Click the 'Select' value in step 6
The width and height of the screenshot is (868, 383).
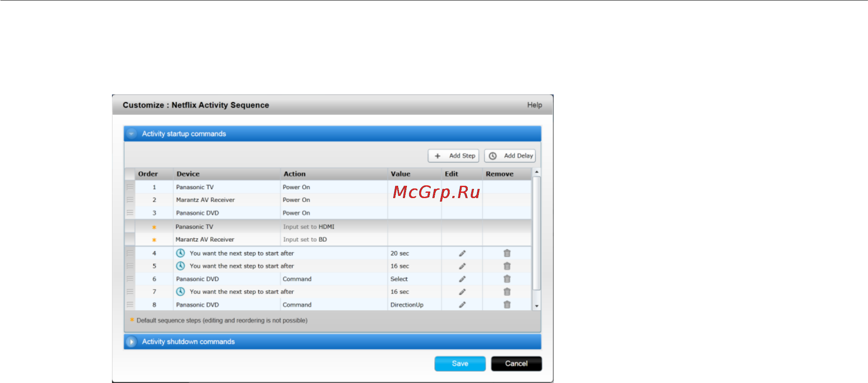click(x=399, y=279)
